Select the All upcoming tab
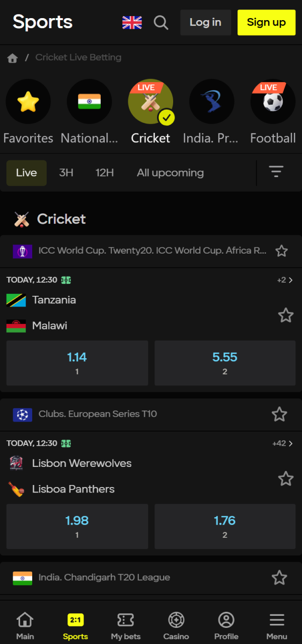Image resolution: width=302 pixels, height=644 pixels. click(170, 173)
